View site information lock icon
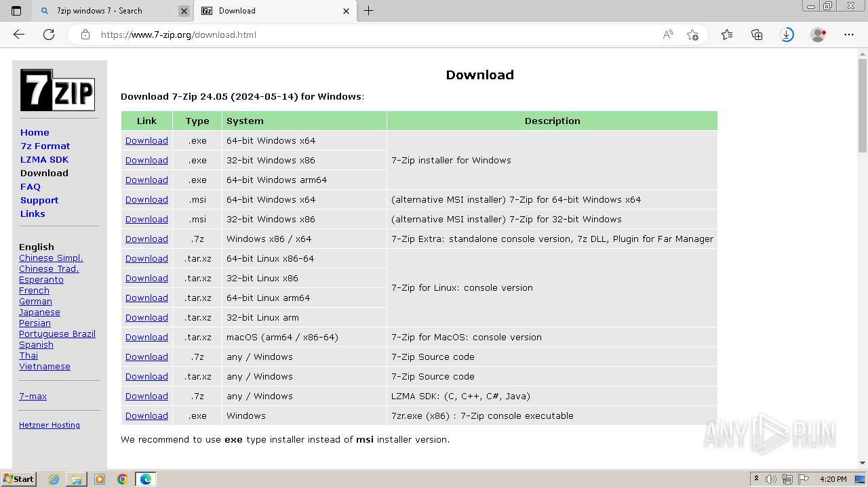Image resolution: width=868 pixels, height=488 pixels. click(x=85, y=35)
